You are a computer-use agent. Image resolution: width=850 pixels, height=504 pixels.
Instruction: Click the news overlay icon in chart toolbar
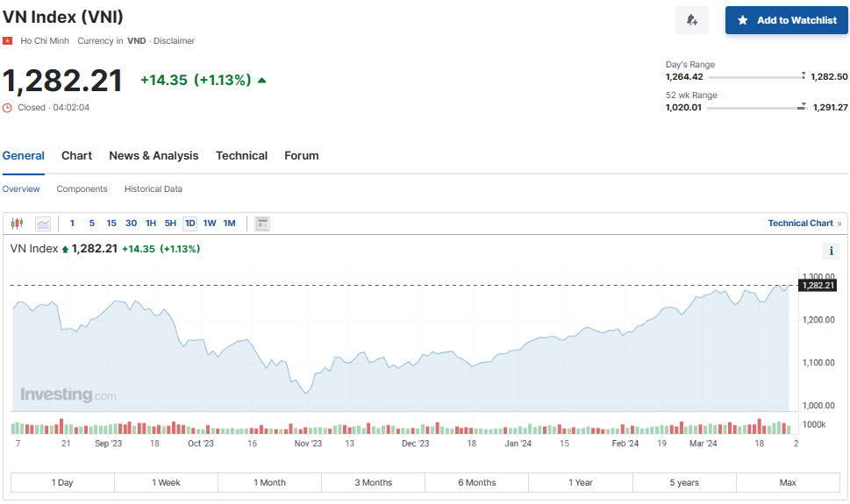coord(262,224)
